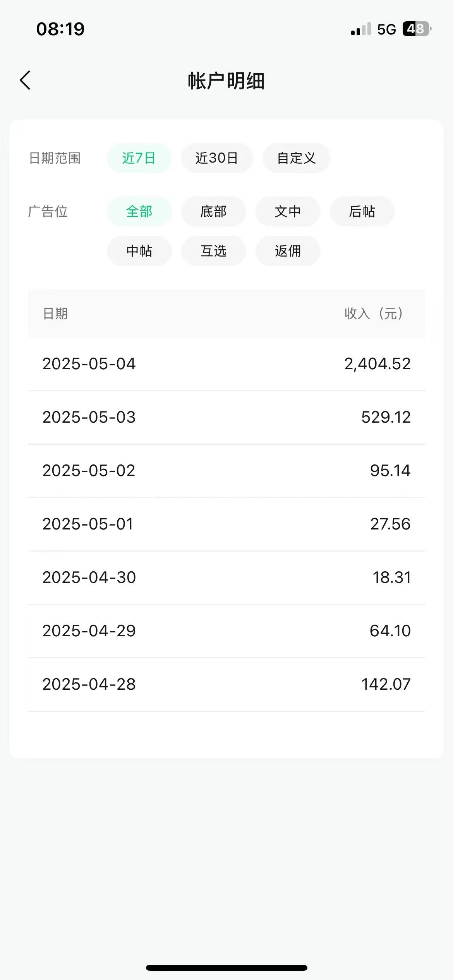Filter by 后帖 ad slot
This screenshot has width=453, height=980.
[362, 211]
